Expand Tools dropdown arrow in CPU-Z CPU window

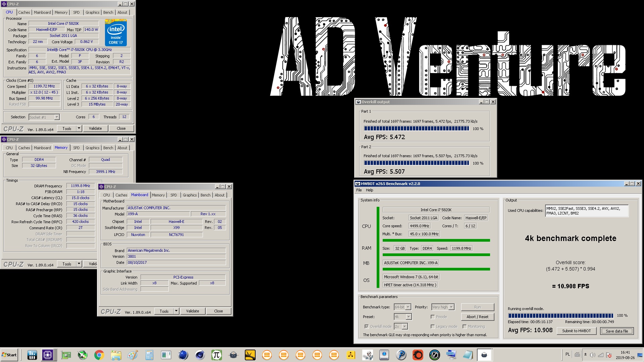(x=79, y=128)
